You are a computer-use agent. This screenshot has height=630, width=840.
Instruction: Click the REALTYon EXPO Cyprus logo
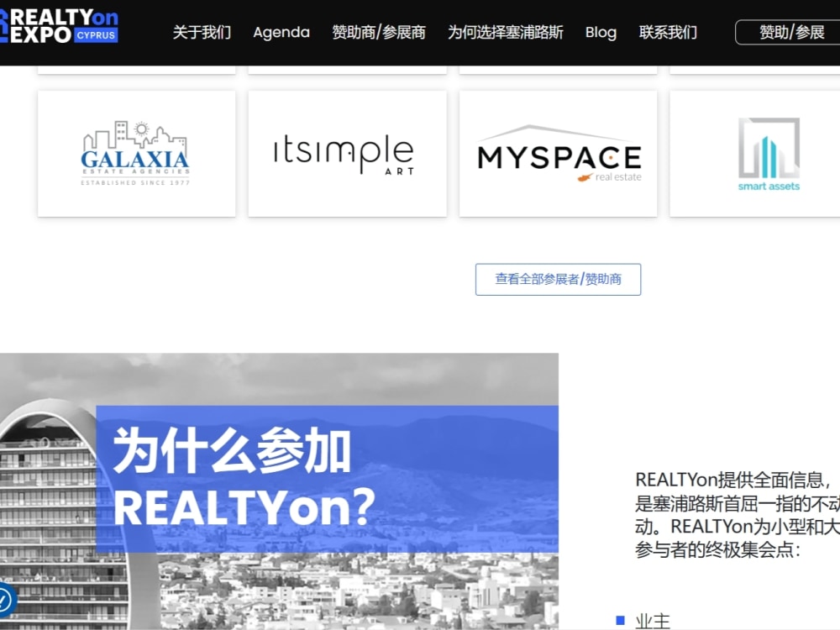pos(59,26)
